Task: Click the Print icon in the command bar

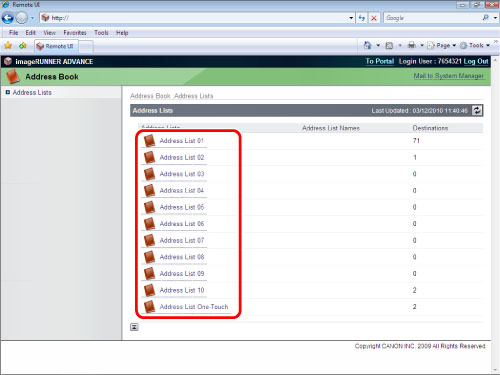Action: [412, 45]
